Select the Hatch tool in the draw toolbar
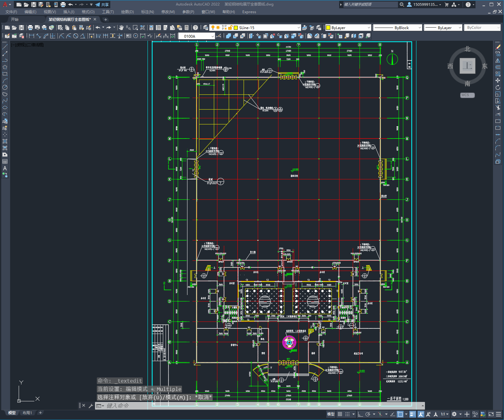 [5, 141]
